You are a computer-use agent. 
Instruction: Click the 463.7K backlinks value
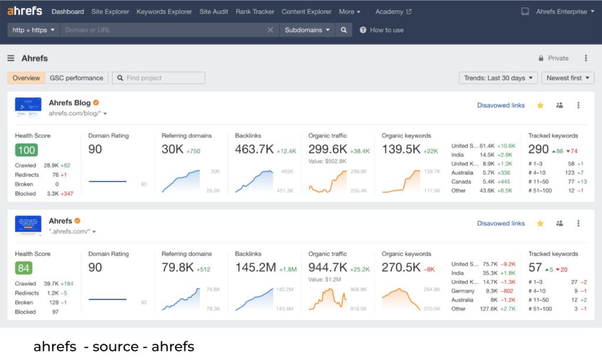tap(254, 149)
